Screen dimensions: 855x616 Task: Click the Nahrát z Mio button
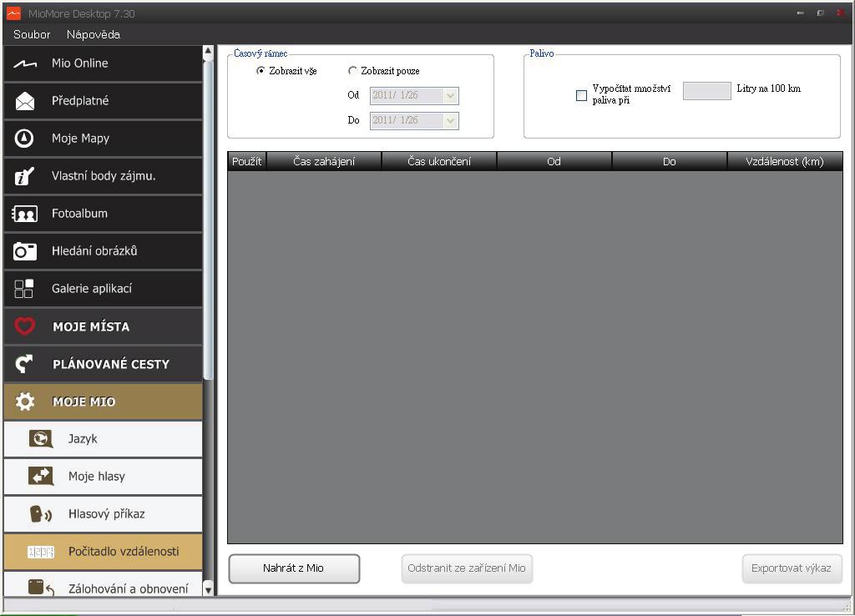point(294,568)
